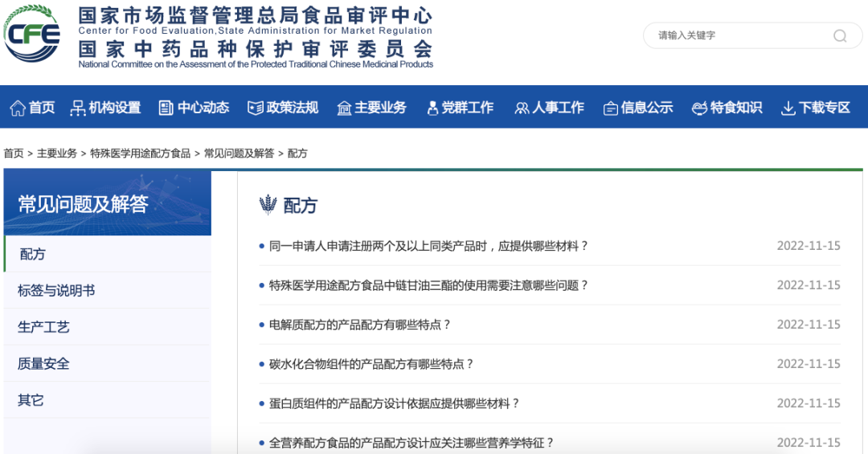
Task: Click the 中心动态 document icon
Action: point(166,108)
